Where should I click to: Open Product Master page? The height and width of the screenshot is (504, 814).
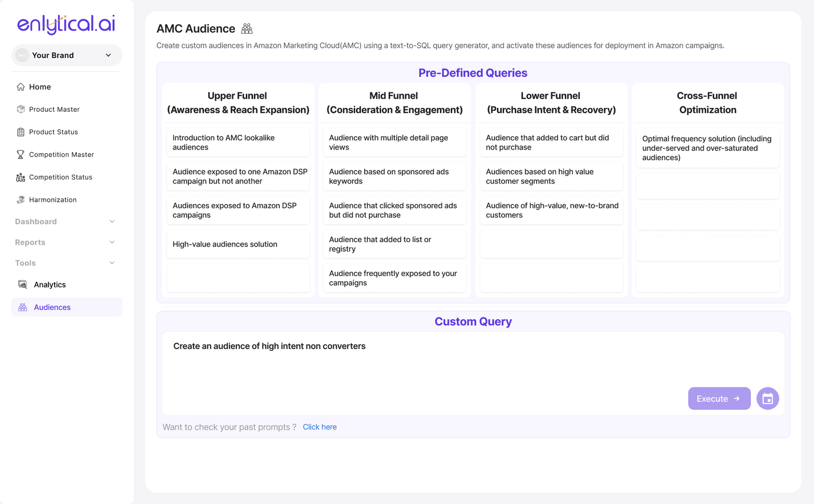tap(67, 109)
